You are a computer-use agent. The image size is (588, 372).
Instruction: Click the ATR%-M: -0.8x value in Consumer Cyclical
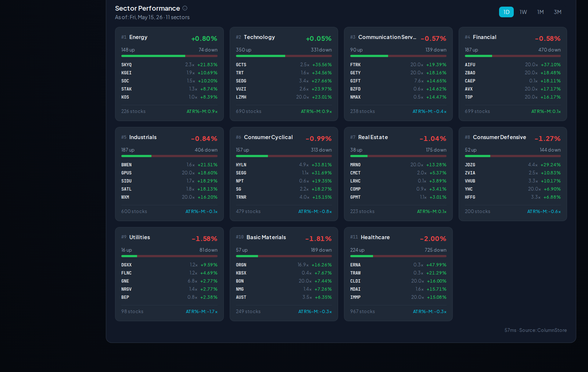[x=315, y=212]
